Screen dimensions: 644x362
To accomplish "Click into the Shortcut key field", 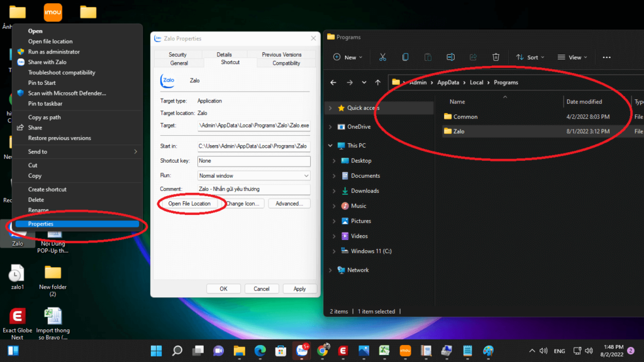I will click(253, 161).
